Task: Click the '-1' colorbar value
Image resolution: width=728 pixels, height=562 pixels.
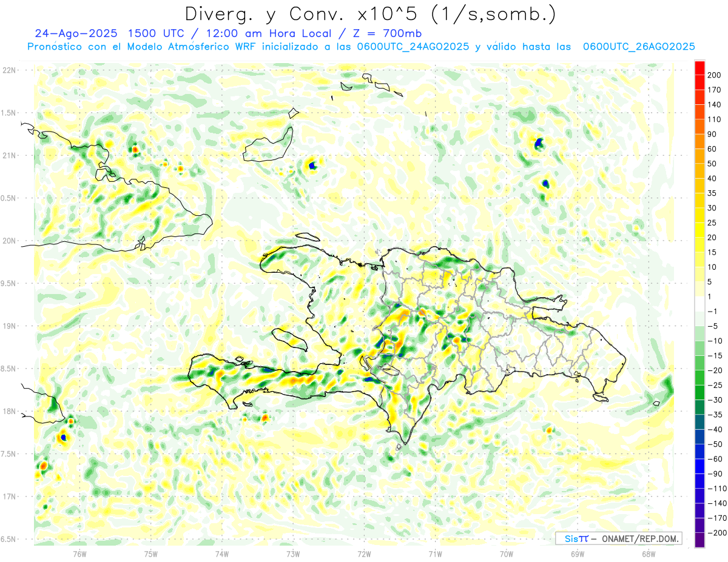Action: [713, 311]
